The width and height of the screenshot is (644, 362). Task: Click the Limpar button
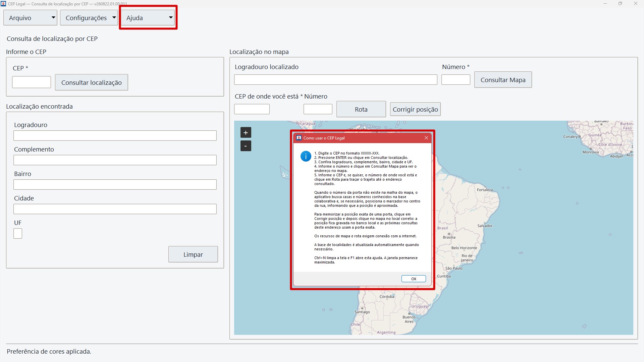click(x=193, y=254)
